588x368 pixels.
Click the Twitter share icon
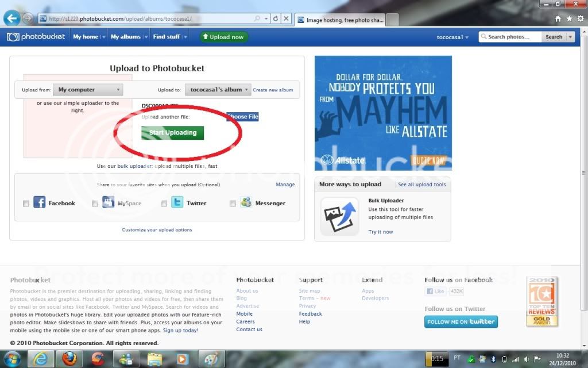[177, 202]
